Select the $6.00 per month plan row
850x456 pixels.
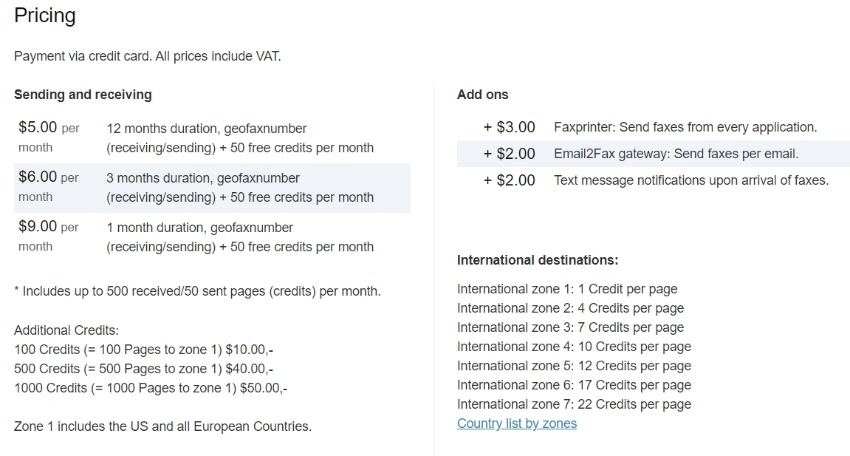click(x=212, y=188)
